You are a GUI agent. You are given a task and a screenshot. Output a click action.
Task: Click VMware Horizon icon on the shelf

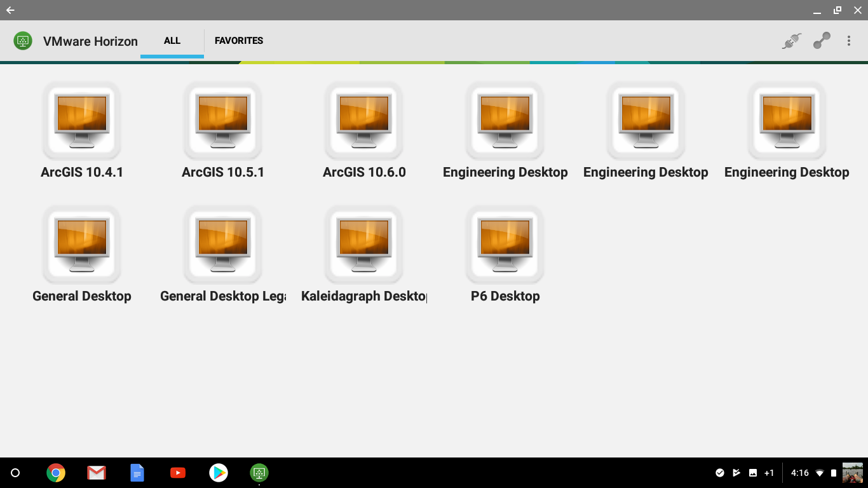259,473
